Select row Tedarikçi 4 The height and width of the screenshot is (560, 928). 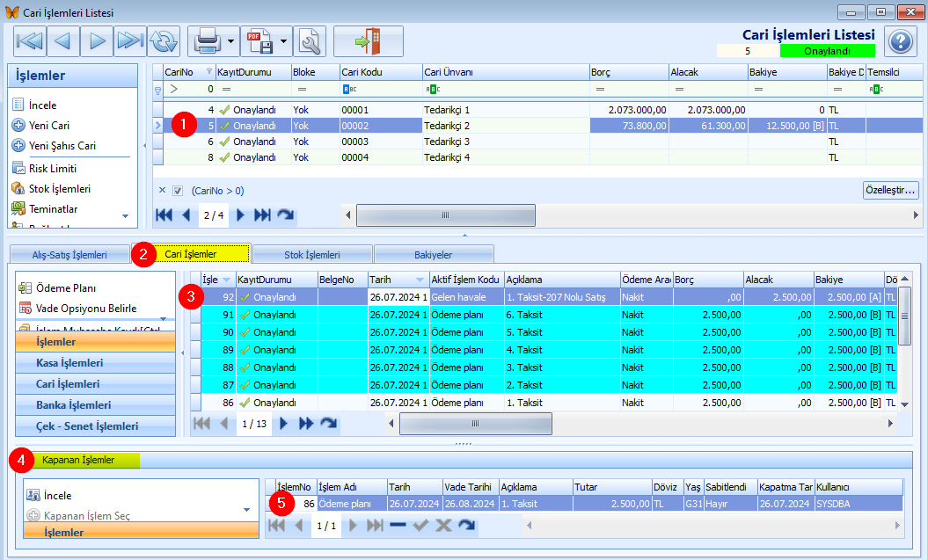pos(537,158)
